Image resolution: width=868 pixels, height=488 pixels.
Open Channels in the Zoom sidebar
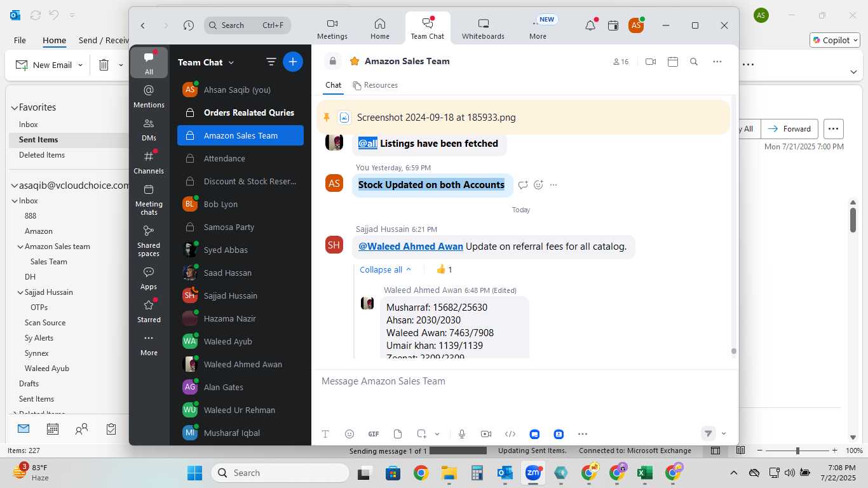(x=149, y=162)
